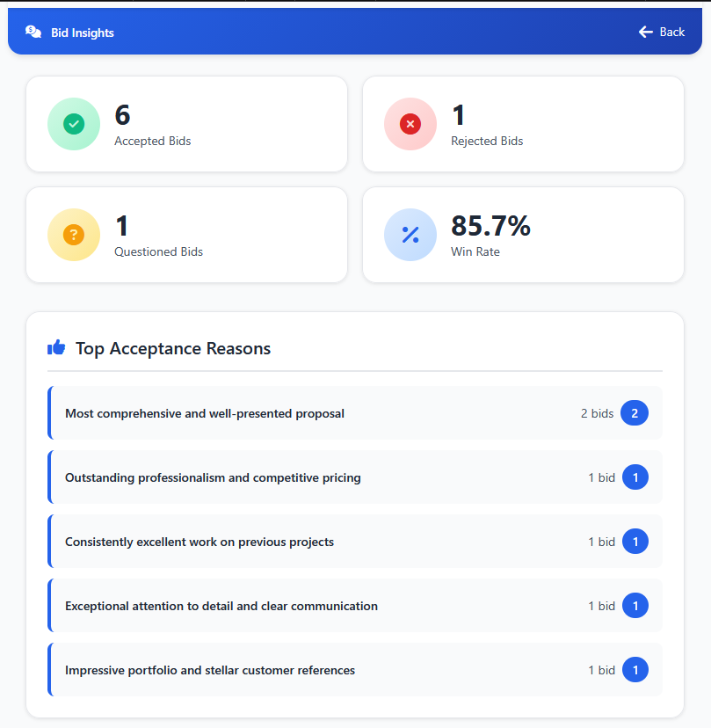
Task: Click the Bid Insights coin icon in header
Action: point(33,31)
